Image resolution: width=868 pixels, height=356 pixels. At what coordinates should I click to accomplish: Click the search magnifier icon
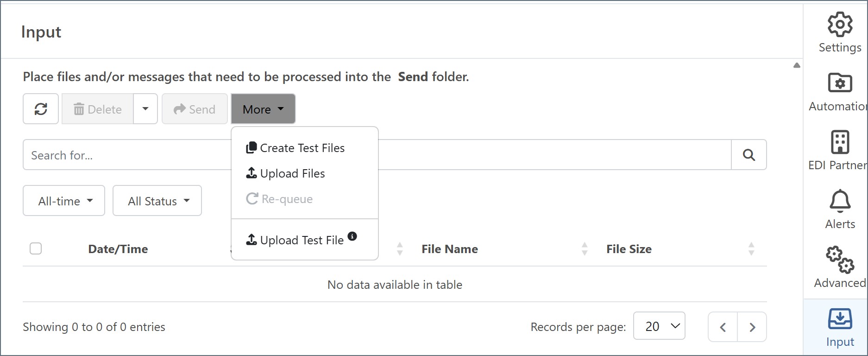coord(748,155)
